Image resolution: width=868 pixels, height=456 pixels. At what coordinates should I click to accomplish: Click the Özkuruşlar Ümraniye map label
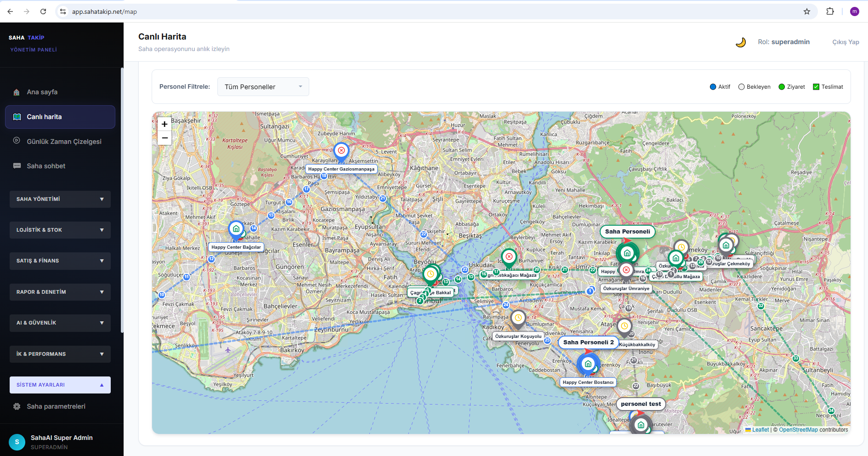pos(626,288)
